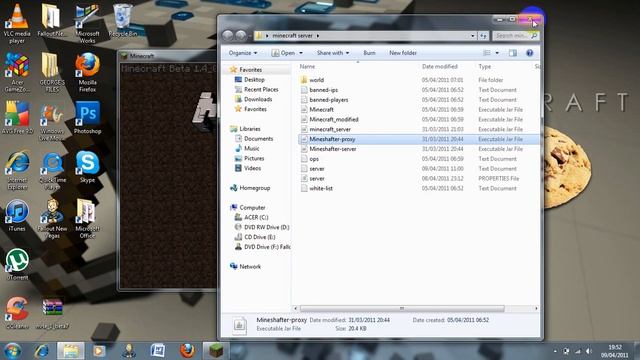Open Internet Explorer desktop shortcut
The height and width of the screenshot is (360, 640).
(x=17, y=169)
